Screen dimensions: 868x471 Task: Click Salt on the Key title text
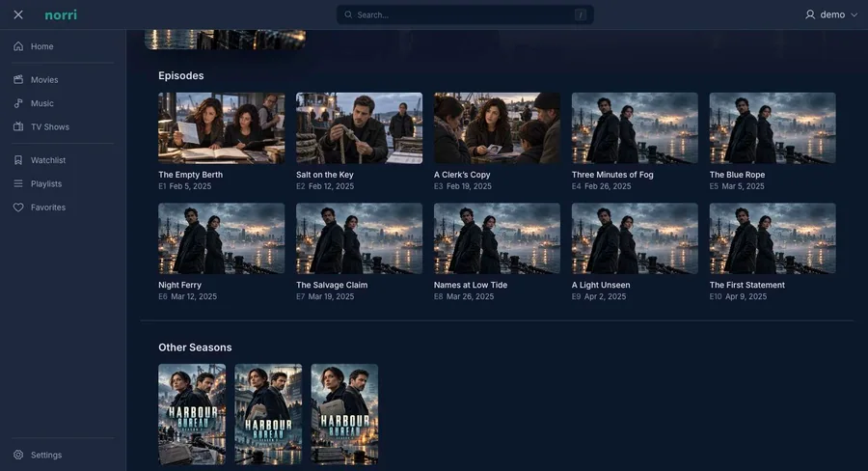pyautogui.click(x=325, y=175)
